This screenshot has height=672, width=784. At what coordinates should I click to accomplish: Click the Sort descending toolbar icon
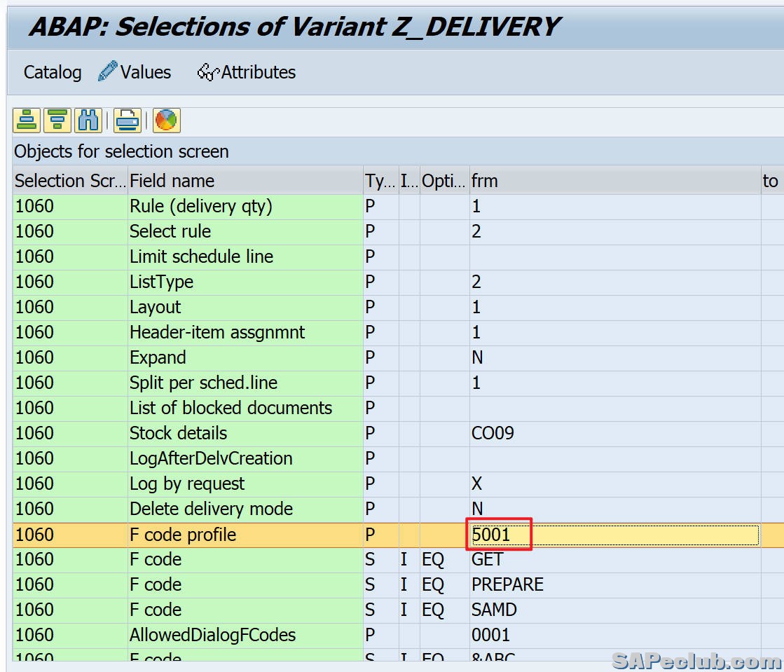pos(57,120)
